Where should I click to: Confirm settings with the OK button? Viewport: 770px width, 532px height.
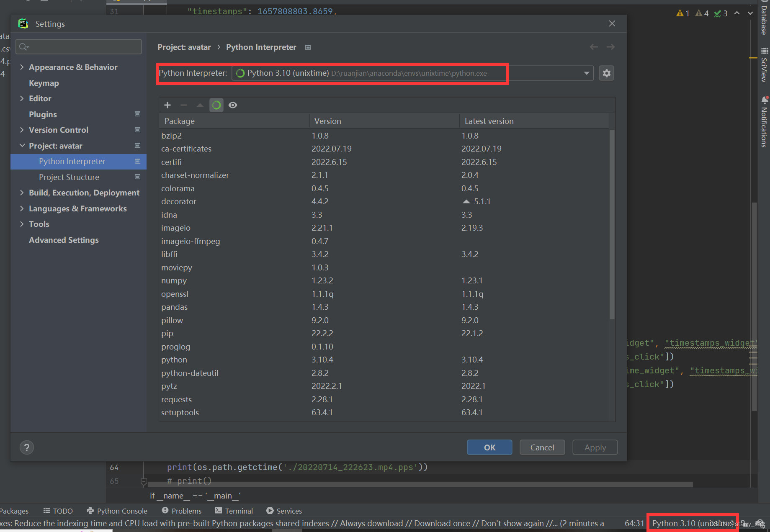(x=489, y=447)
